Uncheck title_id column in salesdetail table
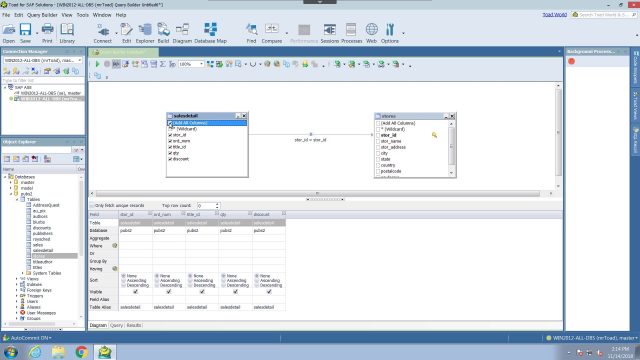Image resolution: width=640 pixels, height=360 pixels. tap(170, 147)
